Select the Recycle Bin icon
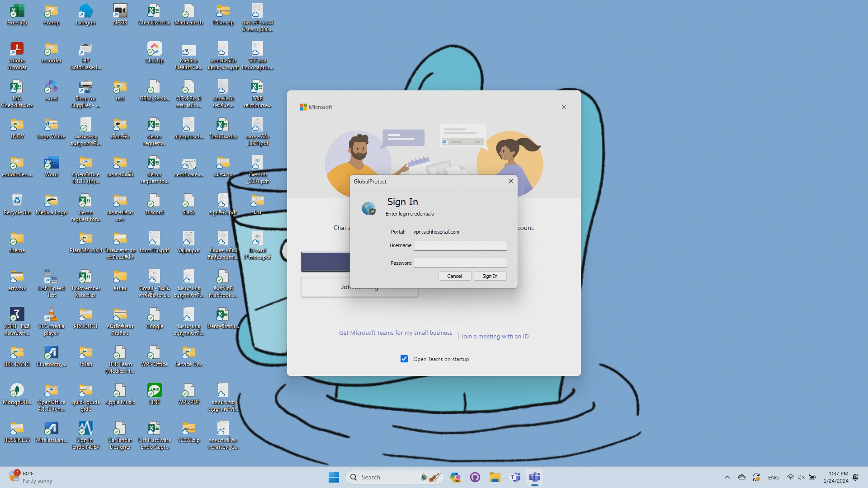The height and width of the screenshot is (488, 868). click(17, 205)
